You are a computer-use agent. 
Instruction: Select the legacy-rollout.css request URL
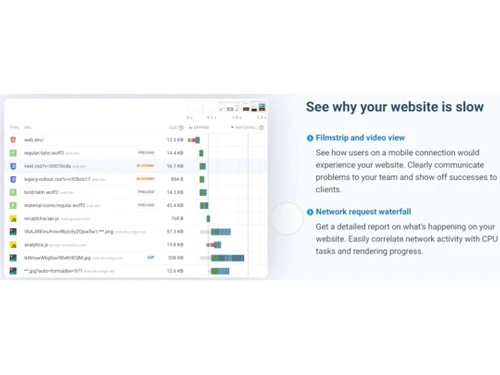tap(57, 179)
